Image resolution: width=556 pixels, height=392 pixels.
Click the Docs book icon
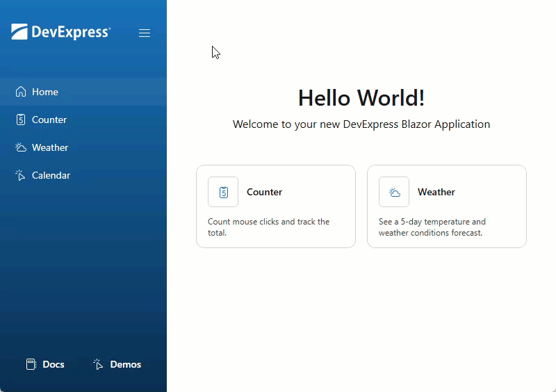point(31,364)
